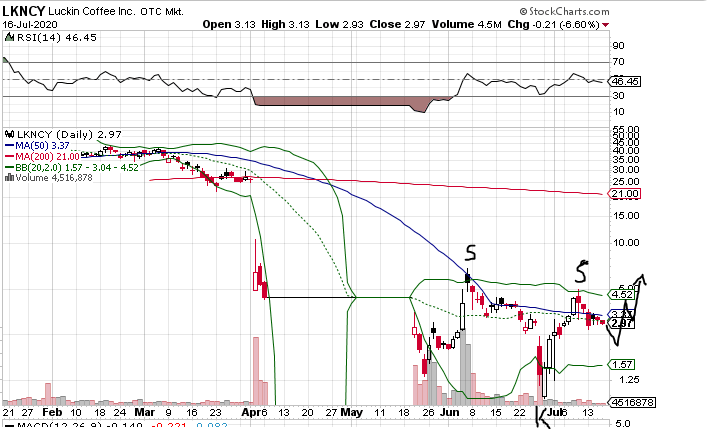Image resolution: width=720 pixels, height=429 pixels.
Task: Click the boxed 2.97 last price label
Action: point(622,324)
